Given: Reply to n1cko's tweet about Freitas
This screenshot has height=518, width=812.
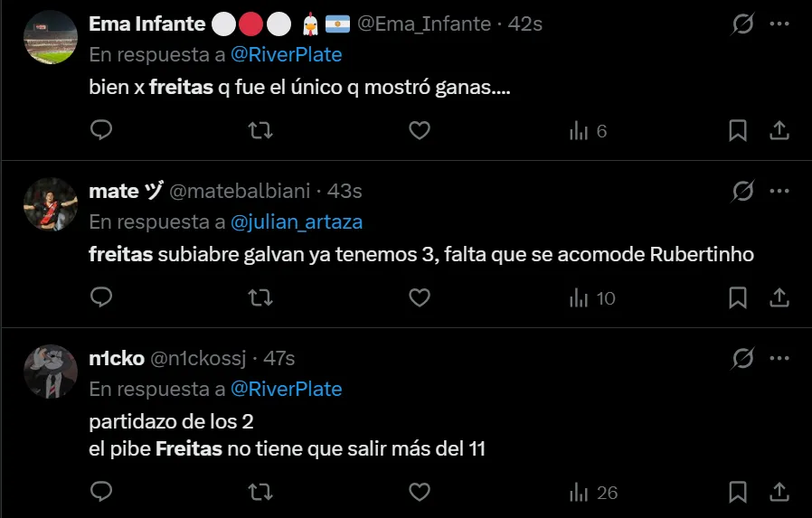Looking at the screenshot, I should tap(102, 492).
